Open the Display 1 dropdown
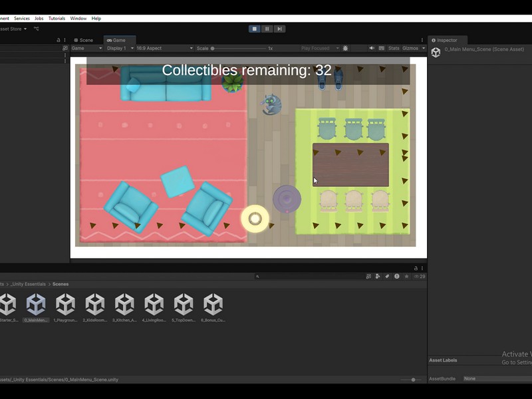Screen dimensions: 532x399 (120, 49)
